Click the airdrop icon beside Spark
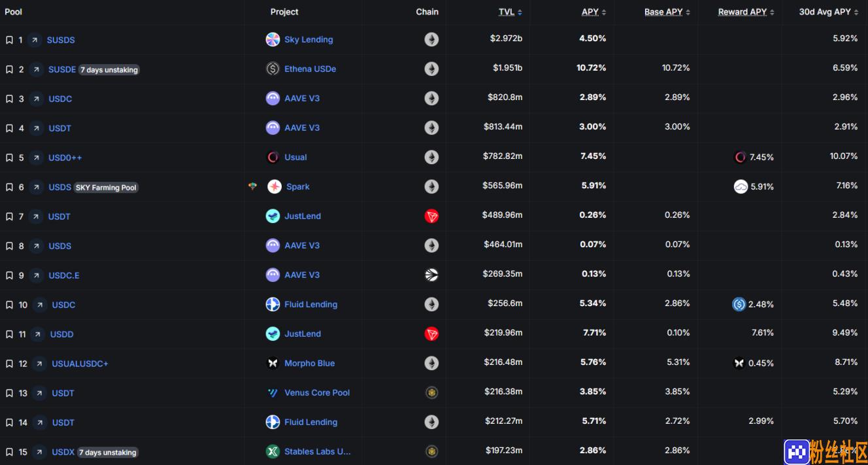This screenshot has width=868, height=465. pos(252,186)
